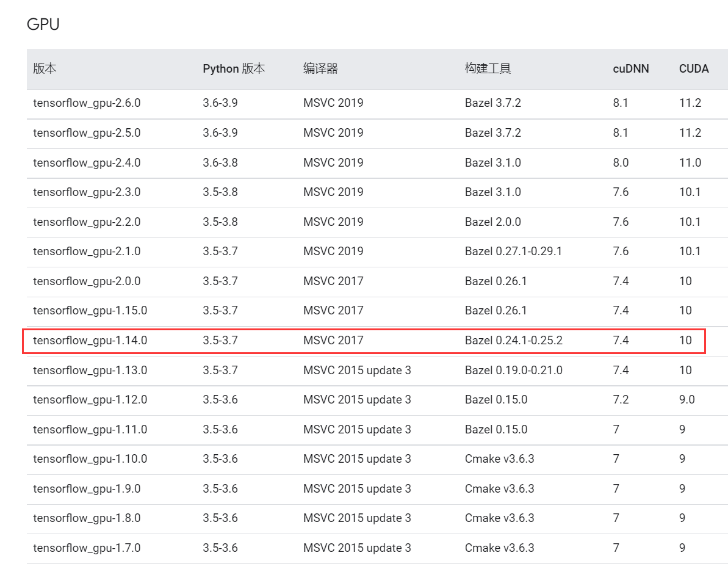Viewport: 728px width, 572px height.
Task: Click MSVC 2015 update 3 in the 1.13.0 row
Action: [357, 370]
